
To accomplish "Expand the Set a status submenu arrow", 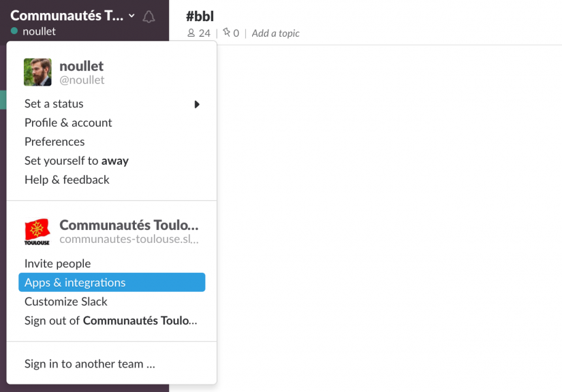I will pos(197,103).
